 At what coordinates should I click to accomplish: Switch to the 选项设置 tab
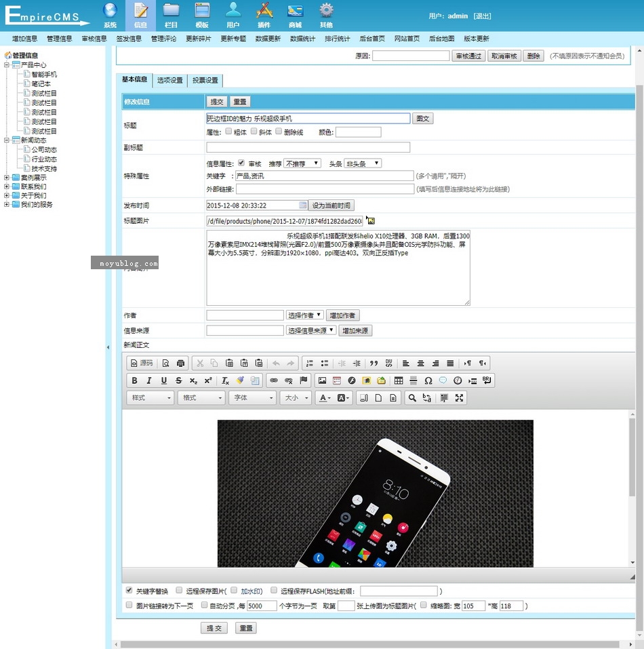point(170,80)
